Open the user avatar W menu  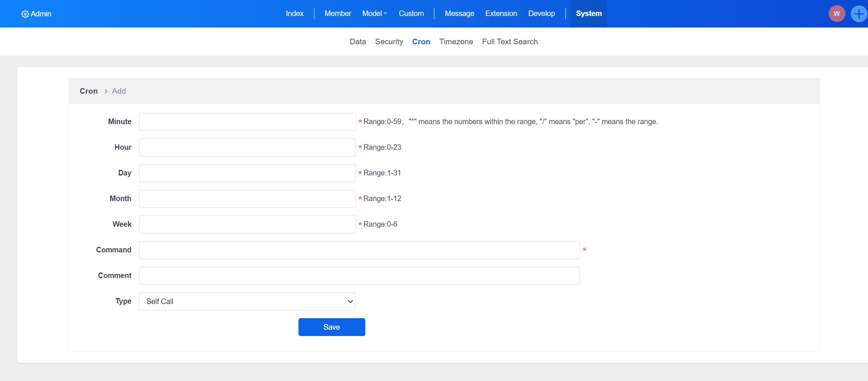pos(836,14)
